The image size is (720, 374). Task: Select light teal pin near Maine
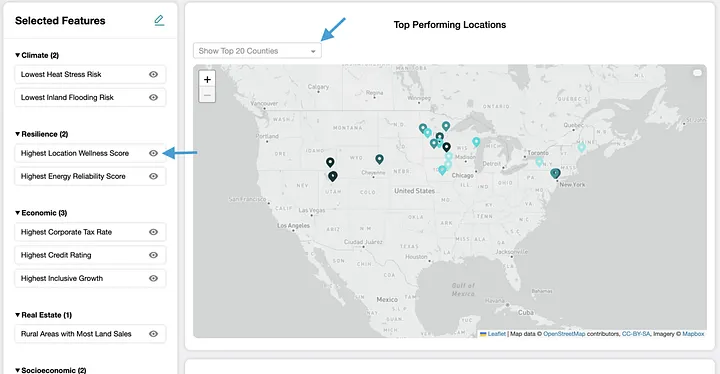pyautogui.click(x=581, y=147)
